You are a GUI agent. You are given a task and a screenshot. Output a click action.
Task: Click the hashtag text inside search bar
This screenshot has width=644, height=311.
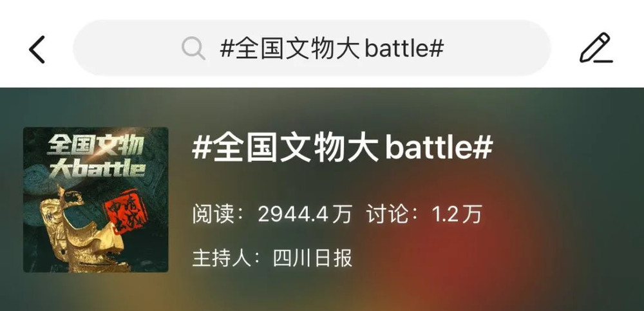(x=332, y=49)
